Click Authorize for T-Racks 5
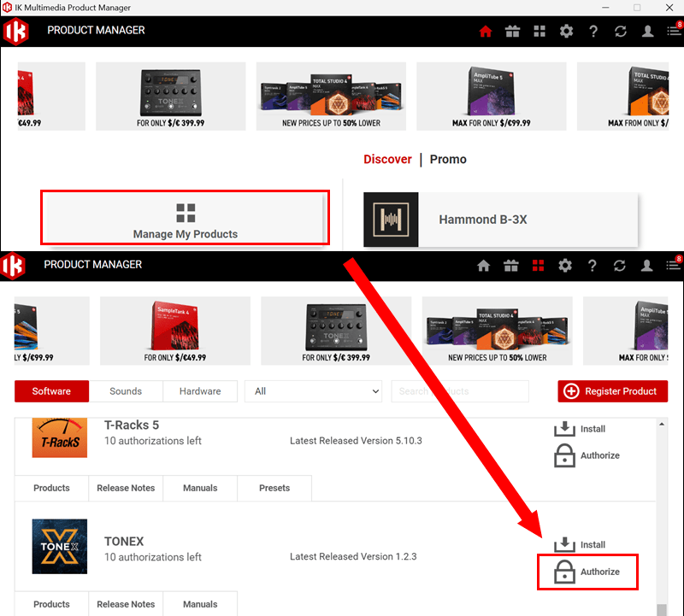Viewport: 684px width, 616px height. click(x=587, y=455)
